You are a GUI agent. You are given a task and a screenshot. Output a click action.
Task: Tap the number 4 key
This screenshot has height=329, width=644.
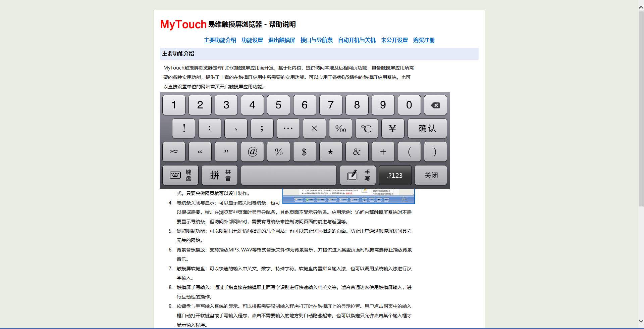pyautogui.click(x=252, y=105)
